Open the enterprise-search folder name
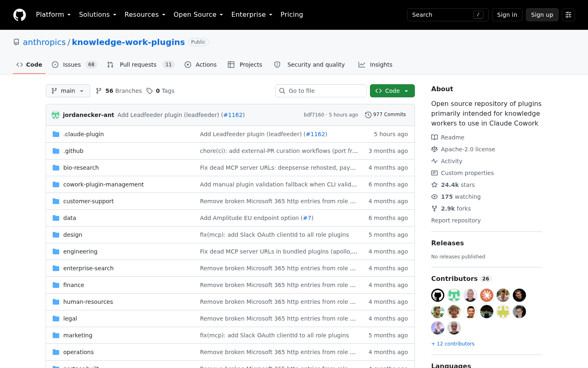This screenshot has height=368, width=588. coord(88,268)
